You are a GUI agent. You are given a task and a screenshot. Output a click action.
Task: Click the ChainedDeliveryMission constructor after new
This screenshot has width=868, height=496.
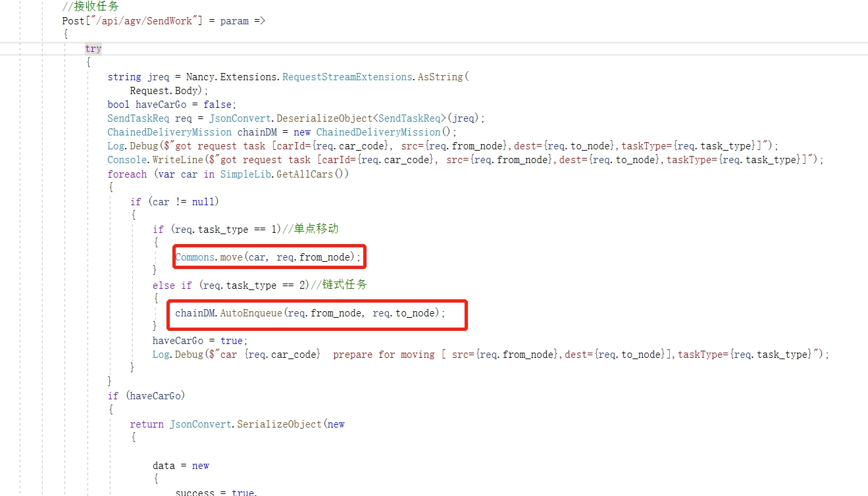[377, 132]
